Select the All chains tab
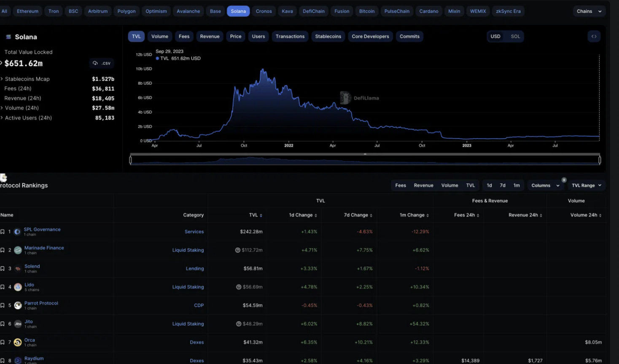Viewport: 619px width, 364px height. coord(4,11)
